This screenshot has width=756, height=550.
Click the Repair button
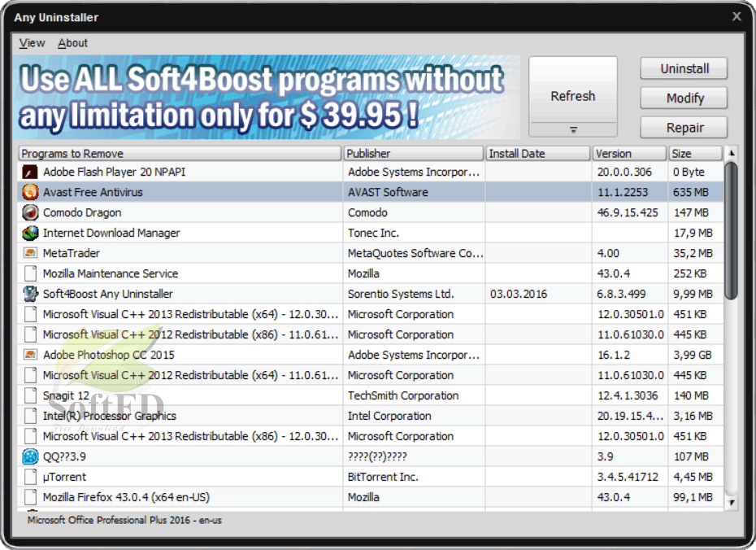coord(684,128)
